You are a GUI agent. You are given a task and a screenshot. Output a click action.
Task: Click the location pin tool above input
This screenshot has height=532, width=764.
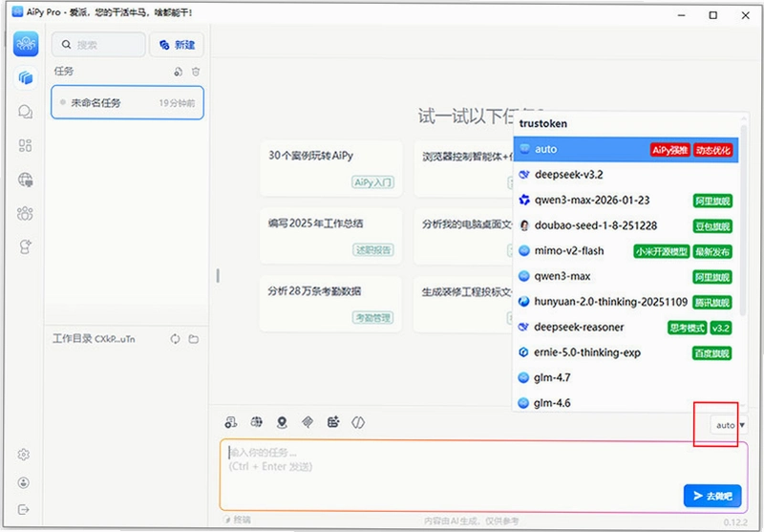(x=282, y=422)
